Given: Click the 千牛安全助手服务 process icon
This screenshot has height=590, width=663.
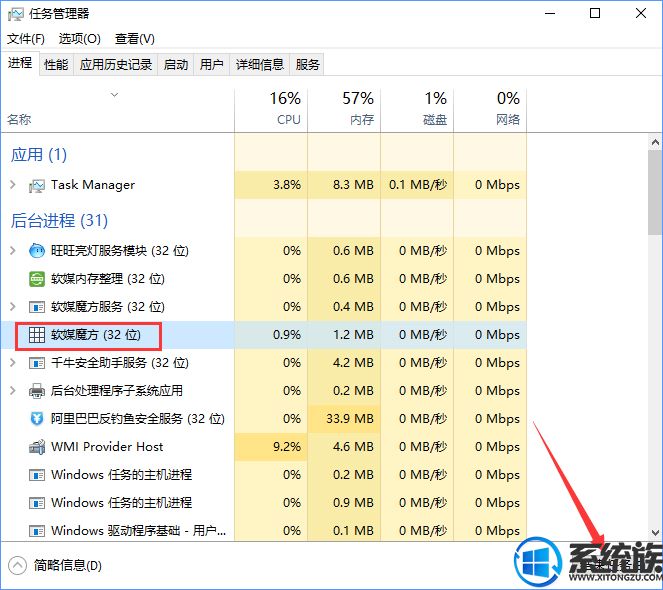Looking at the screenshot, I should pyautogui.click(x=37, y=363).
